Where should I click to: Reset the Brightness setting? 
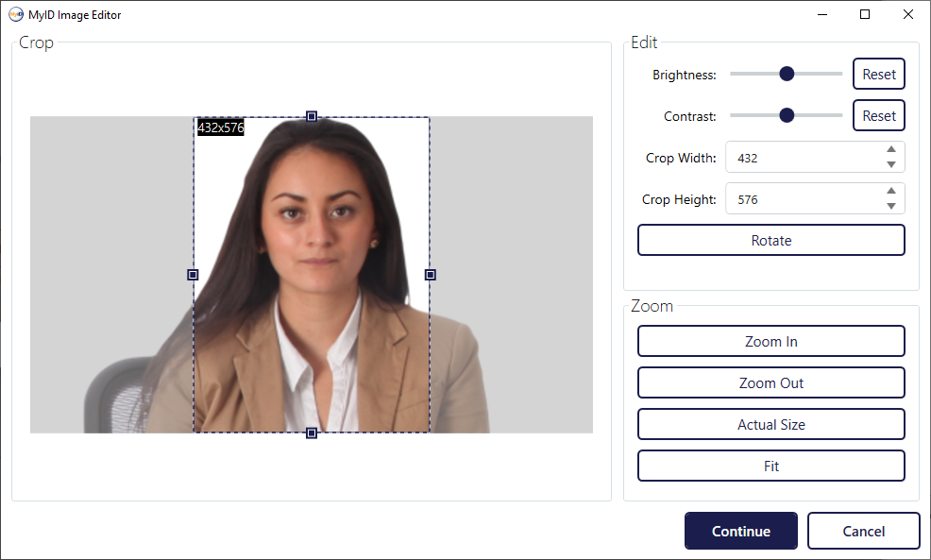879,75
